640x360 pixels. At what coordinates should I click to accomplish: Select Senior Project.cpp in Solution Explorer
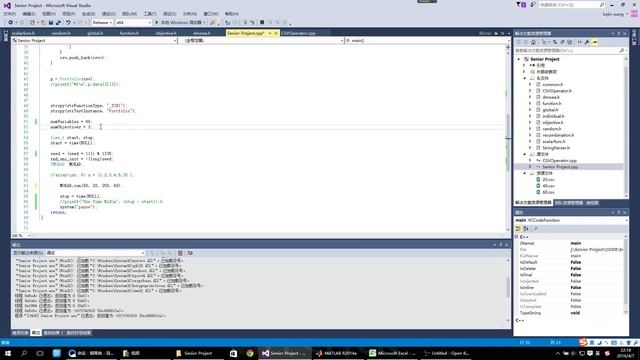(x=560, y=167)
